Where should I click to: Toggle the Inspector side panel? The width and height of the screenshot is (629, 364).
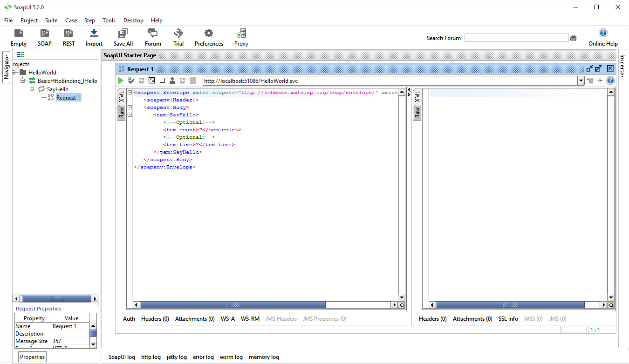(622, 66)
